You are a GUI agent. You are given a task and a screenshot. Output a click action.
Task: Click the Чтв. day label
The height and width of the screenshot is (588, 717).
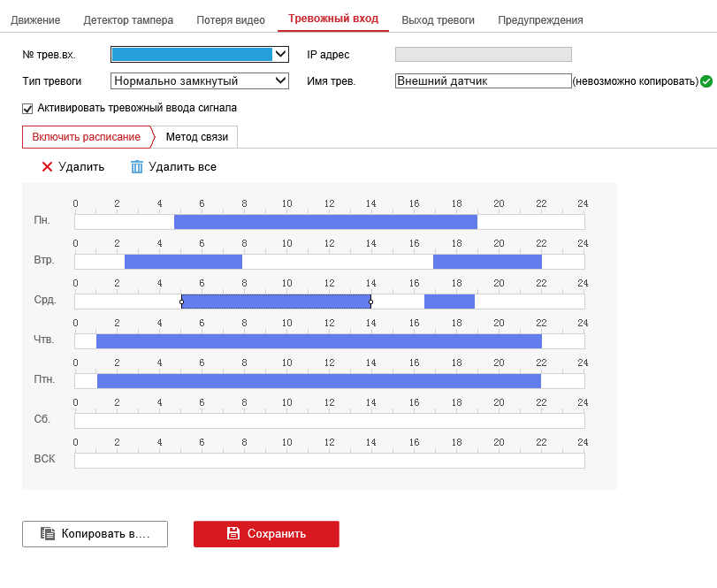coord(44,340)
